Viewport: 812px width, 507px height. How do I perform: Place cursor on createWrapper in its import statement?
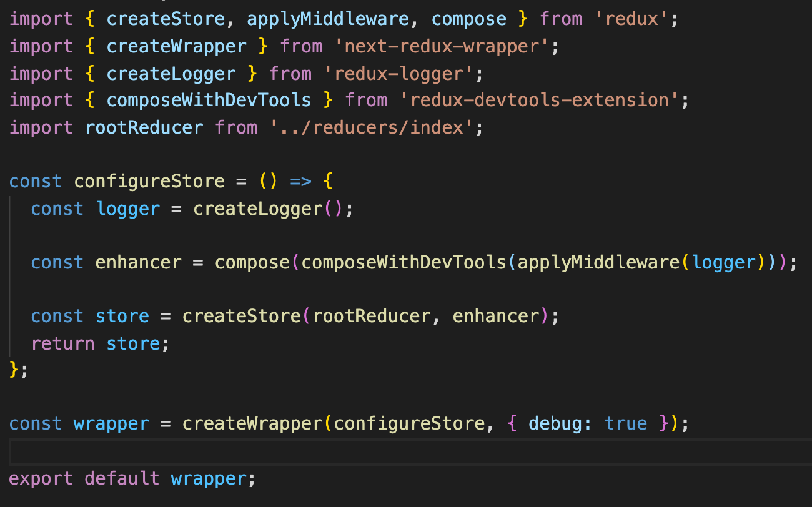point(177,46)
